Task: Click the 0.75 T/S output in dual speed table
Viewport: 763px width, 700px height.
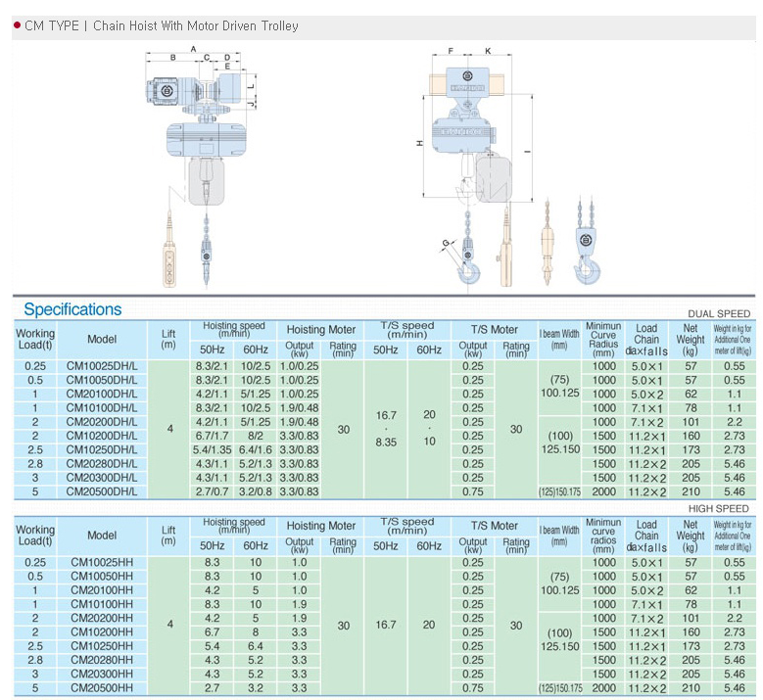Action: click(x=473, y=491)
